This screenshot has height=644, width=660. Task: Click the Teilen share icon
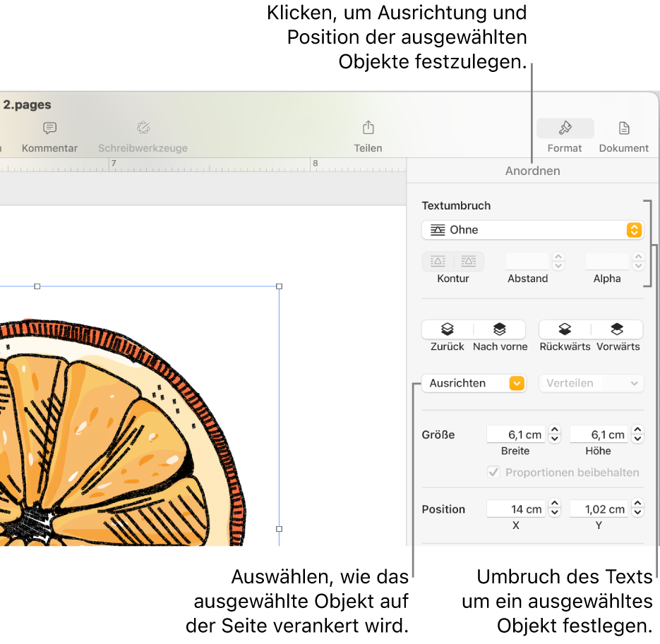click(x=368, y=128)
